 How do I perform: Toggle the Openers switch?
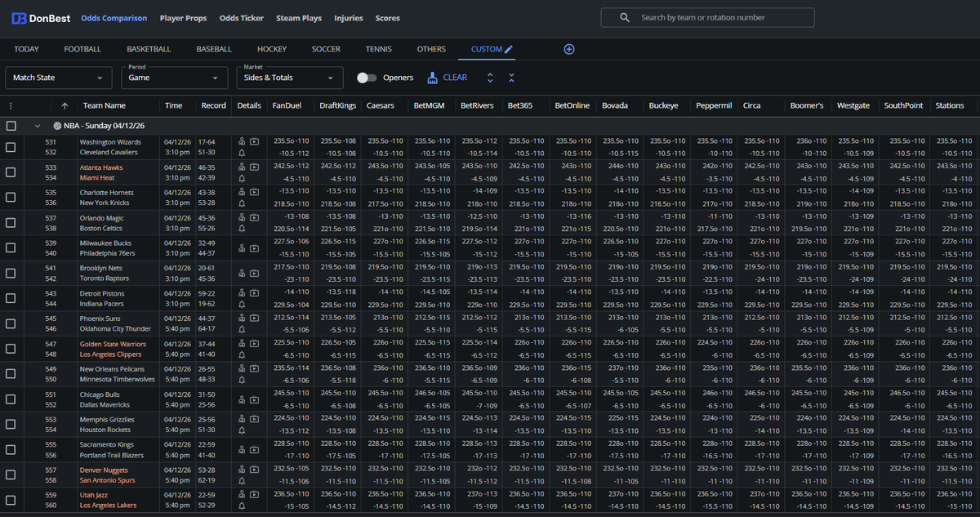(x=367, y=78)
